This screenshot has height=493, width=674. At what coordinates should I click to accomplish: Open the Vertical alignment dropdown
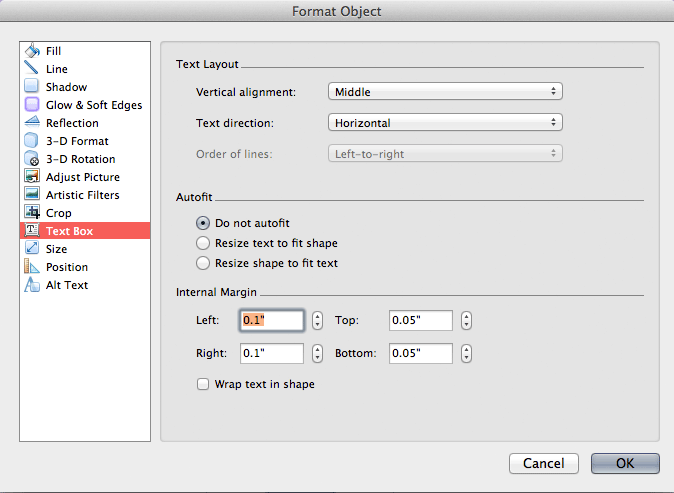click(445, 92)
